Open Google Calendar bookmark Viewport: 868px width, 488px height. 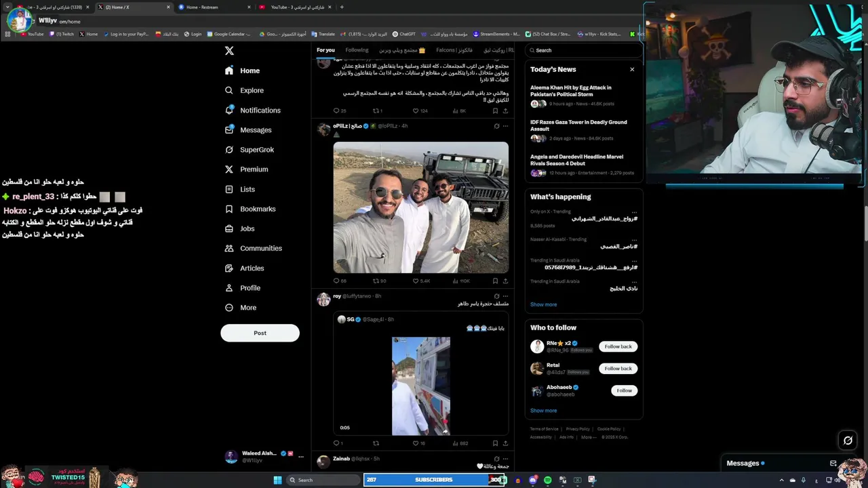click(228, 34)
